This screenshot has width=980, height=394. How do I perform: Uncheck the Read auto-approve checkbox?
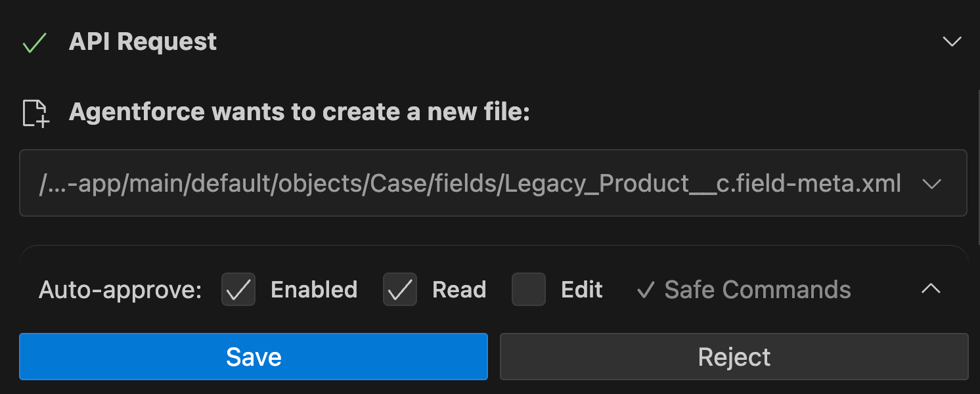(x=399, y=290)
